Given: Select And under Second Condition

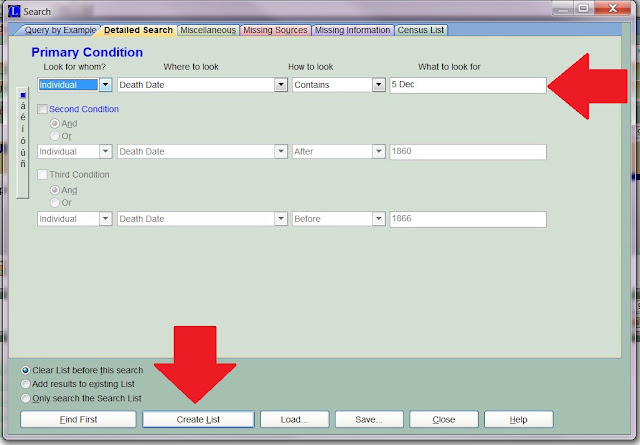Looking at the screenshot, I should tap(55, 123).
